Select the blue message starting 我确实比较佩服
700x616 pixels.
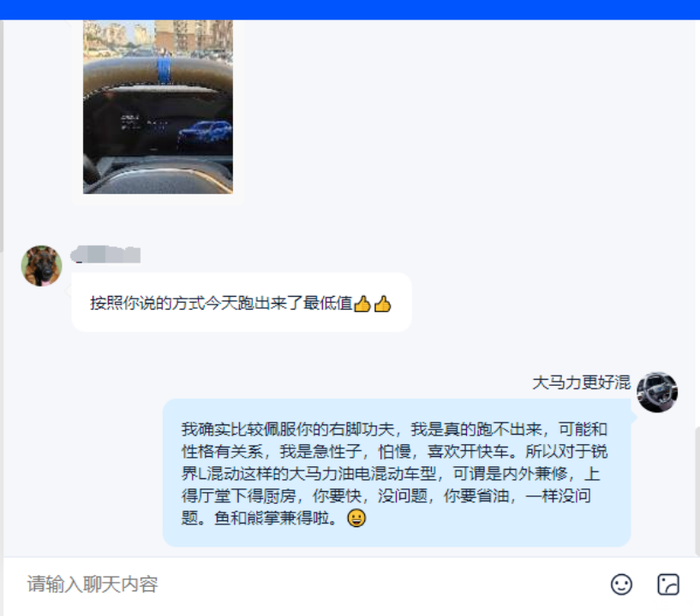[396, 473]
